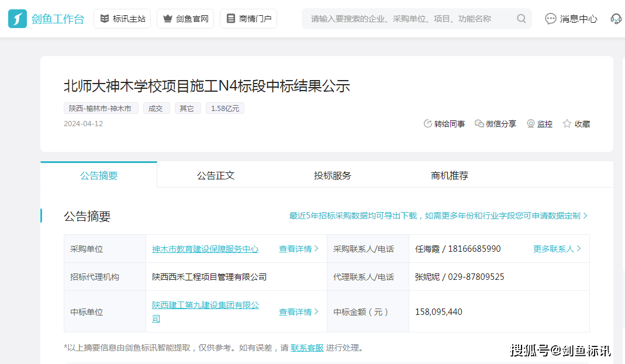
Task: Click the 监控 monitor icon
Action: click(x=530, y=124)
